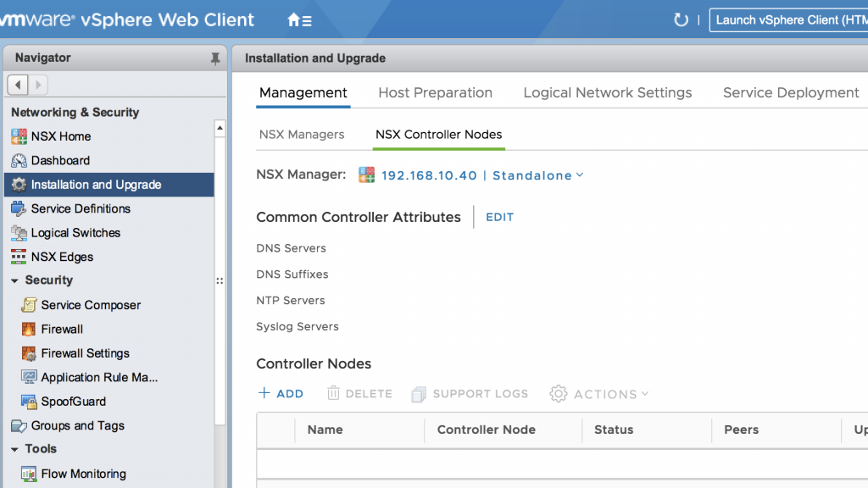Select Installation and Upgrade in navigator
Screen dimensions: 868x488
click(97, 184)
